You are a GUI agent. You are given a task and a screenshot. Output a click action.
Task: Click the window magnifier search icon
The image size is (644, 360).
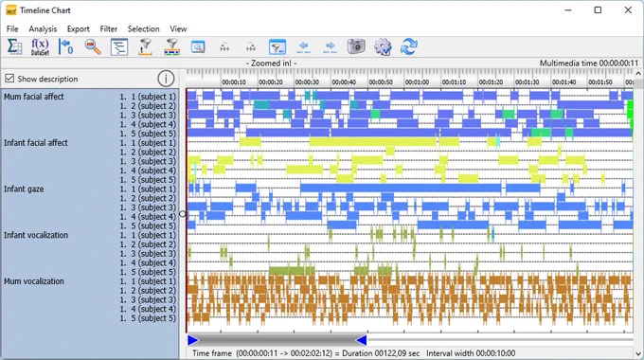point(198,46)
